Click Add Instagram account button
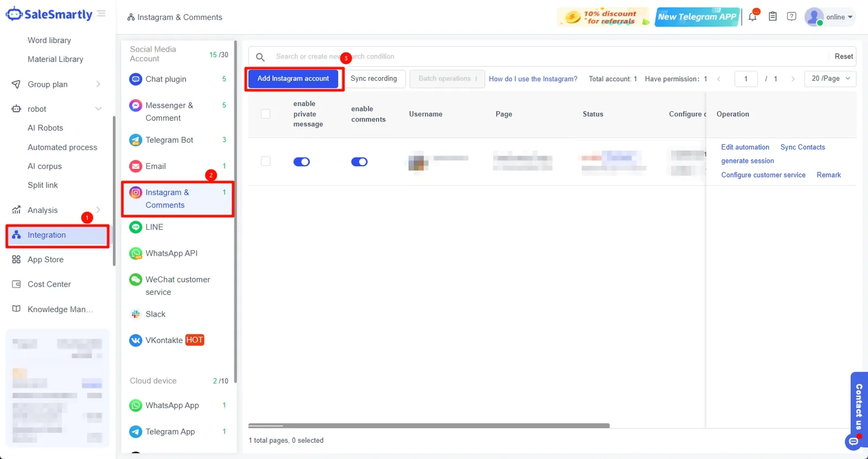 pos(293,79)
